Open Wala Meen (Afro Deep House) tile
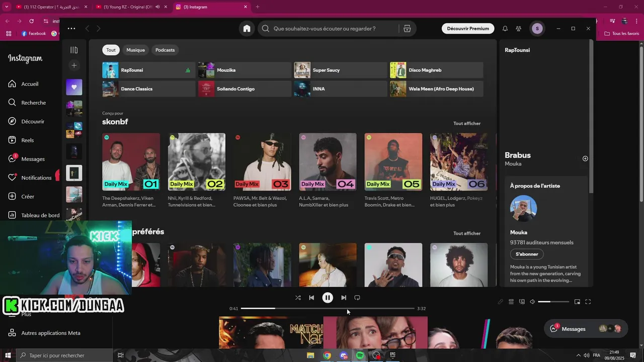Image resolution: width=644 pixels, height=362 pixels. (437, 89)
